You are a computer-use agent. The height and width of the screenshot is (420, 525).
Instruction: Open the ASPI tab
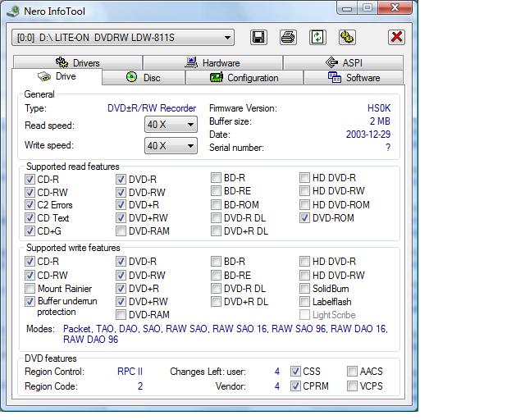click(x=343, y=62)
